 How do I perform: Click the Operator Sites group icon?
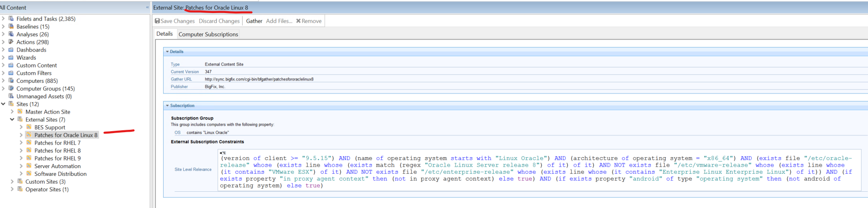(x=20, y=189)
